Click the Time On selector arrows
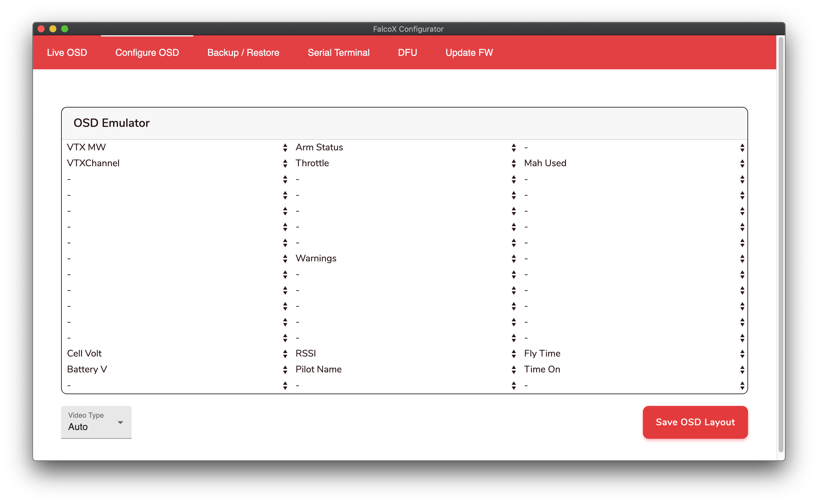818x504 pixels. pos(742,370)
